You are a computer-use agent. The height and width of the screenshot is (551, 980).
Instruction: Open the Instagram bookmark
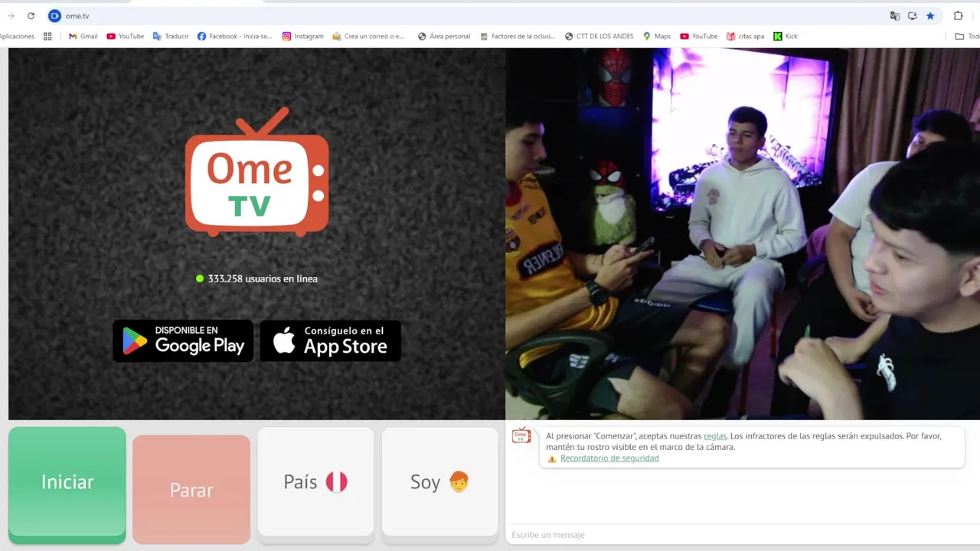coord(303,36)
